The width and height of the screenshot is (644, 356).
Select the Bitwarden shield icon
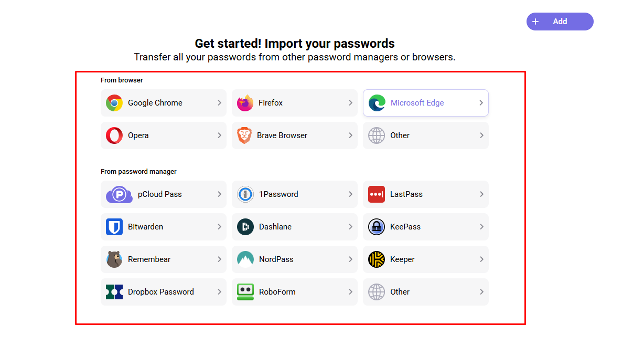114,227
